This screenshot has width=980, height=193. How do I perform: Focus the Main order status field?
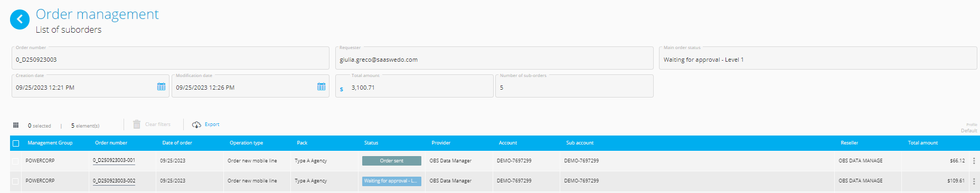click(x=818, y=58)
